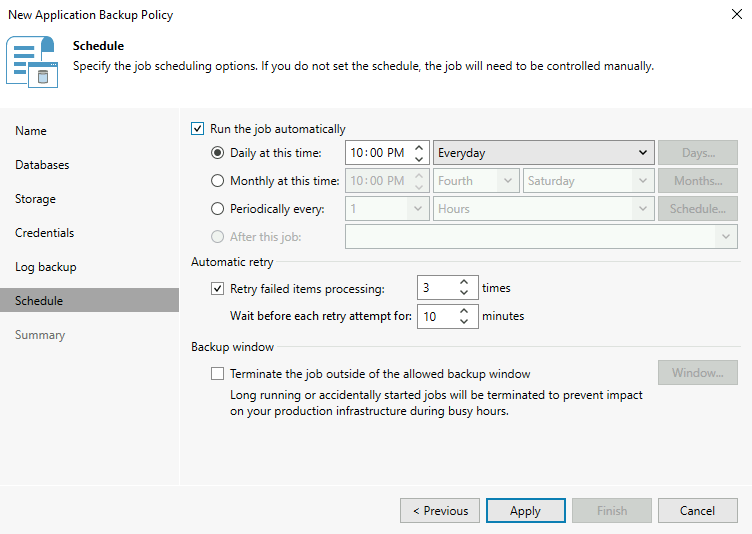Close the New Application Backup Policy dialog
Screen dimensions: 752x534
pos(736,15)
